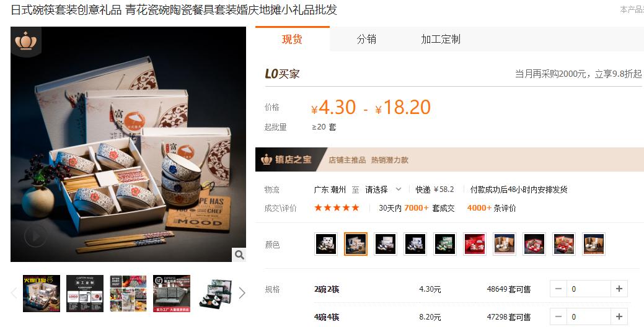The image size is (644, 327).
Task: Click the 2碗2筷 quantity input field
Action: 589,289
